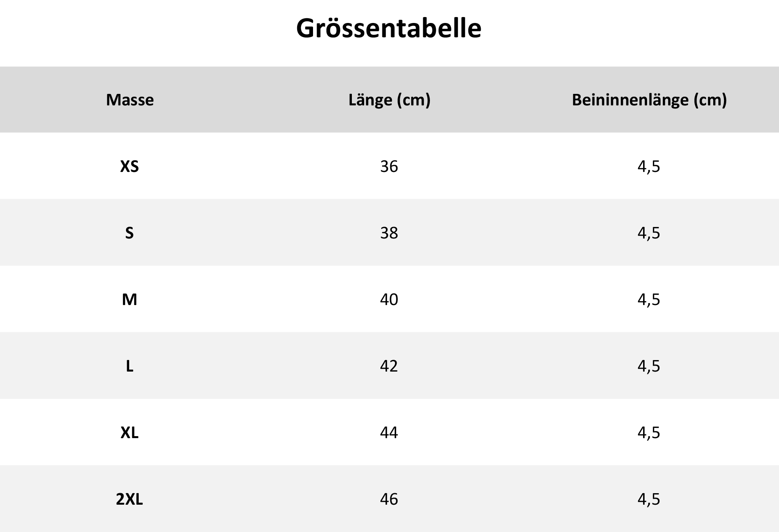Select the Masse column header
The width and height of the screenshot is (779, 532).
point(130,100)
